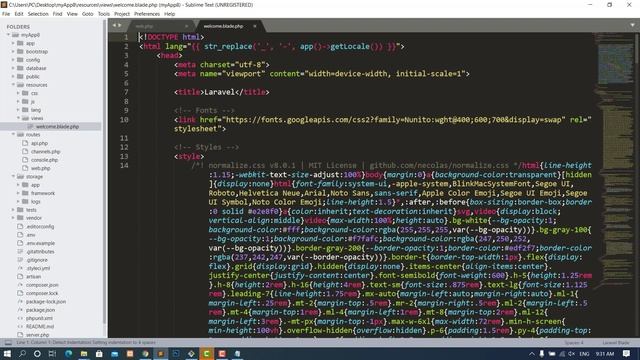Open .editorconfig file in sidebar
The image size is (640, 360).
pos(40,227)
